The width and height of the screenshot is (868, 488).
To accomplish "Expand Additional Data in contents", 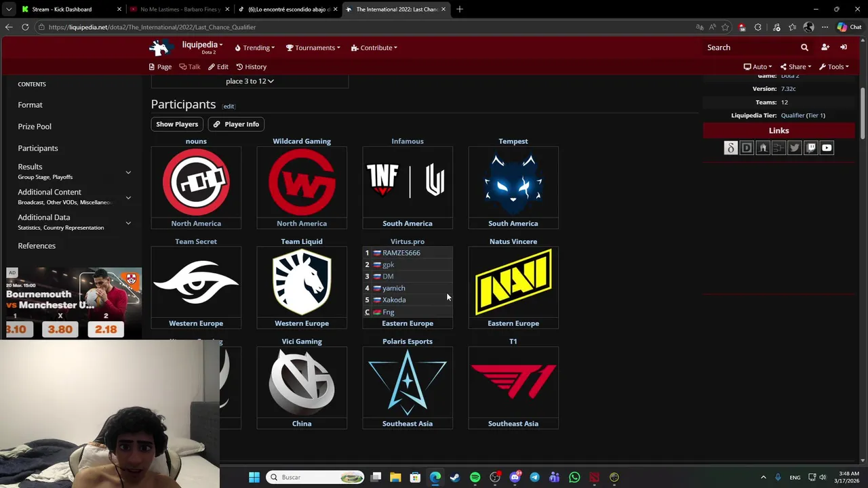I will click(x=128, y=222).
